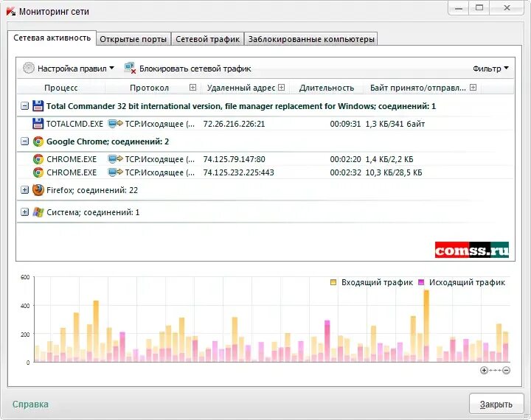Click the outgoing connection icon in 00:02:20 row
This screenshot has width=531, height=420.
115,159
